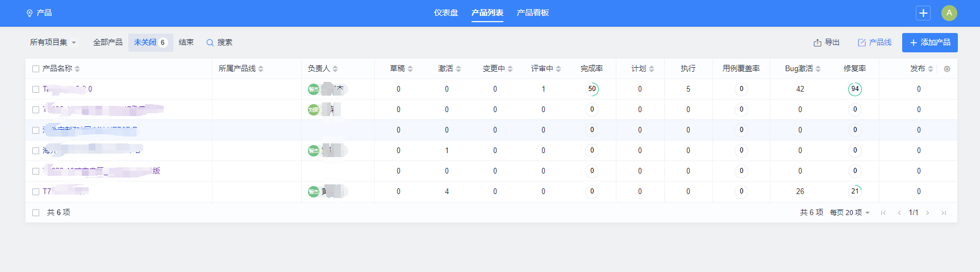Open the 每页 20 项 page size dropdown

tap(849, 213)
